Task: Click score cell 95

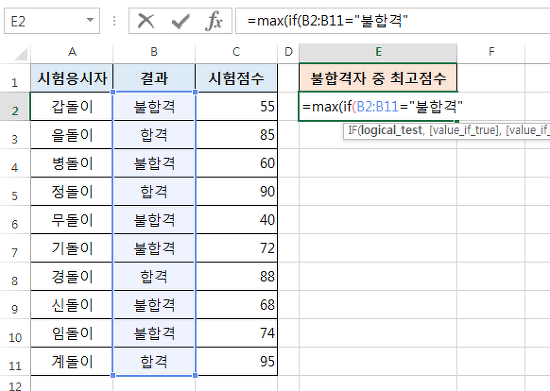Action: point(236,362)
